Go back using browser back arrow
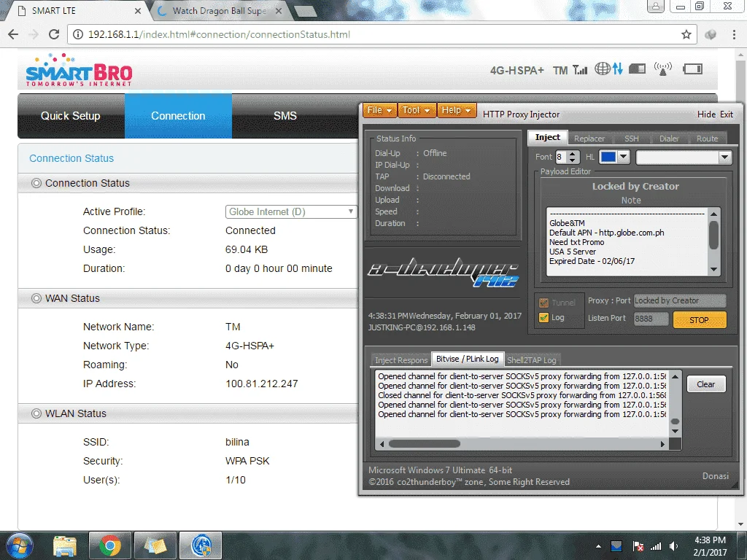Screen dimensions: 747x560 (13, 34)
